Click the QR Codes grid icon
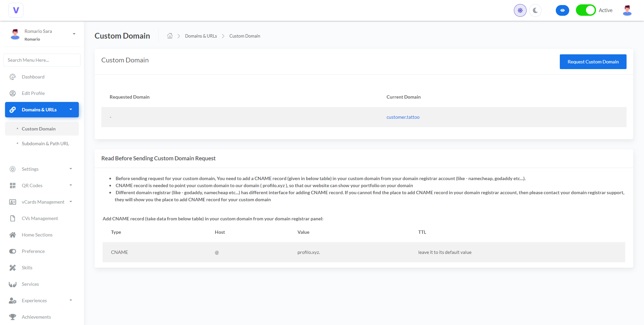Viewport: 644px width, 325px height. click(x=13, y=185)
